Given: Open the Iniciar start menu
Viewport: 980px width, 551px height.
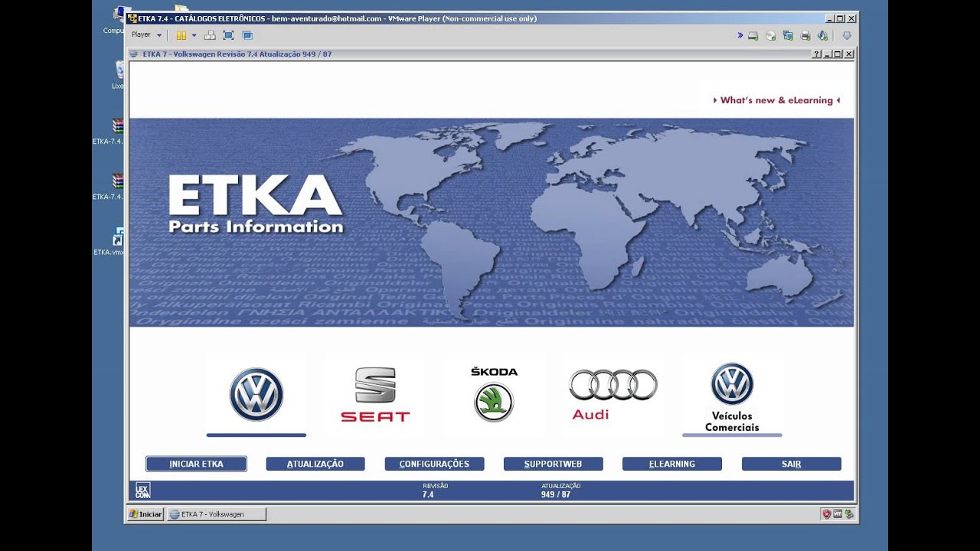Looking at the screenshot, I should [x=145, y=514].
